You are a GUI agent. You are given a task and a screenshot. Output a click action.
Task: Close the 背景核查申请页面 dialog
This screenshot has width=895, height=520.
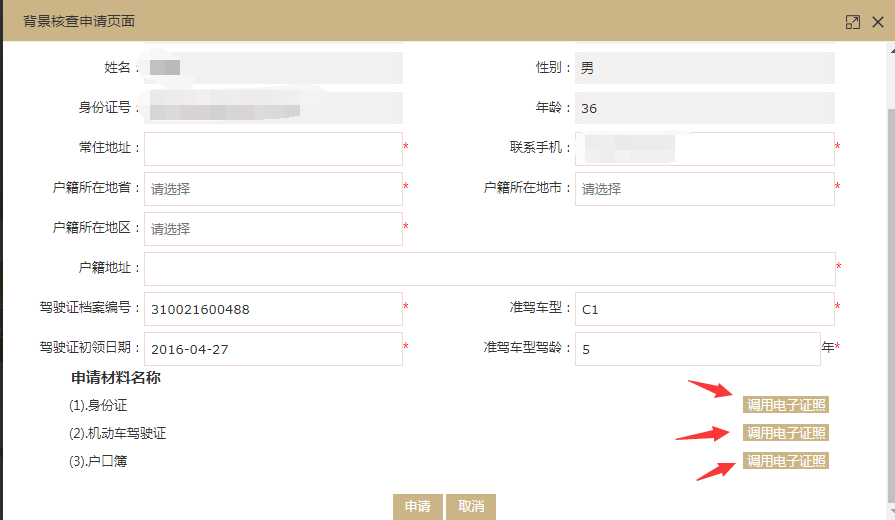click(x=878, y=22)
